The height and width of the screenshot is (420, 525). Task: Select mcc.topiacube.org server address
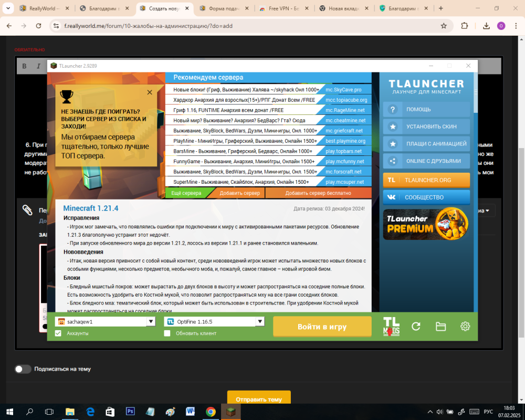[346, 100]
